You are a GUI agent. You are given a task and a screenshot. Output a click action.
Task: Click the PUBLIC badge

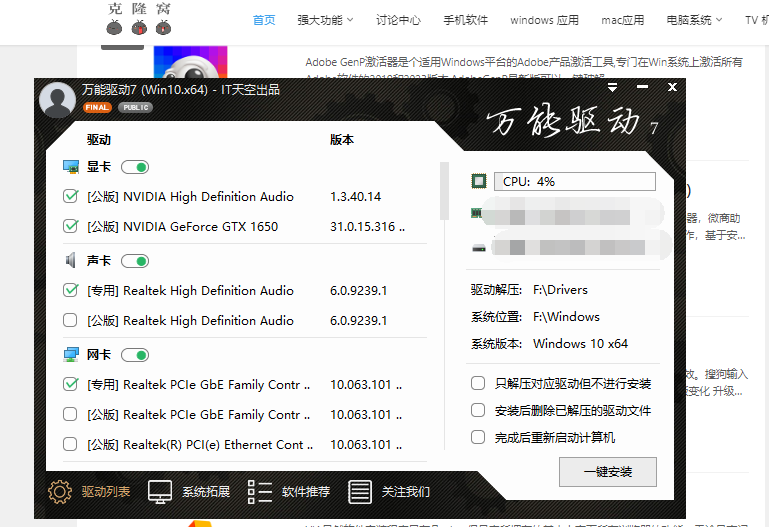(x=135, y=107)
